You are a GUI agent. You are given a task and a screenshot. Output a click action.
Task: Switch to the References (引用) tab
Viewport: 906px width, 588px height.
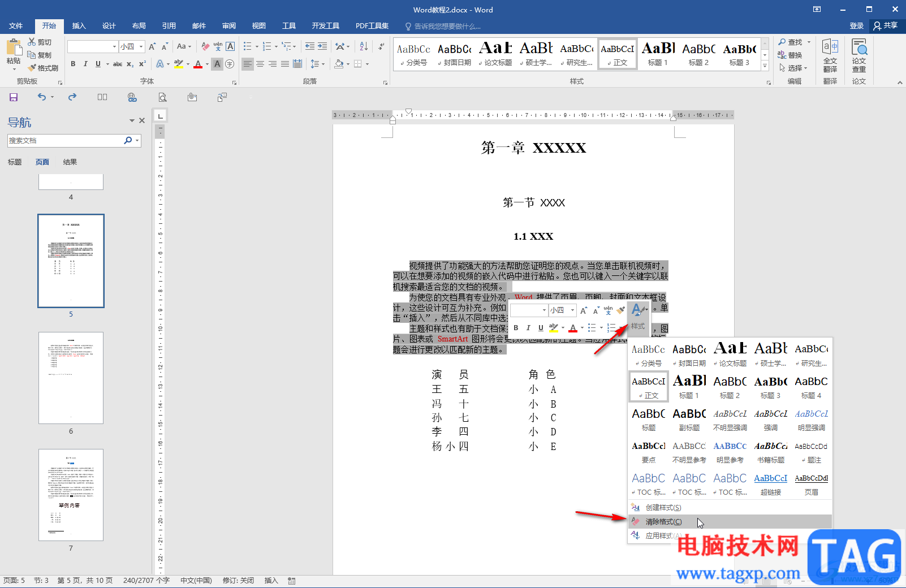tap(169, 26)
